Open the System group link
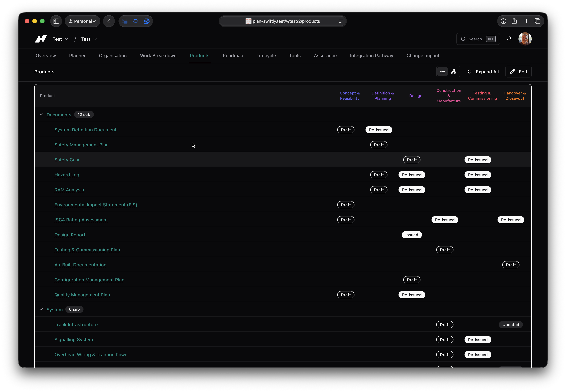Viewport: 566px width, 392px height. 55,309
